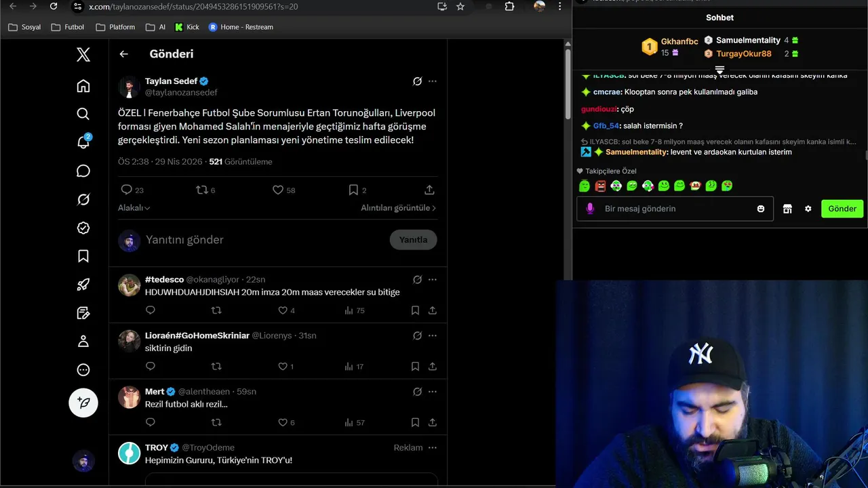Screen dimensions: 868x488
Task: Click the compose post feather button
Action: [83, 403]
